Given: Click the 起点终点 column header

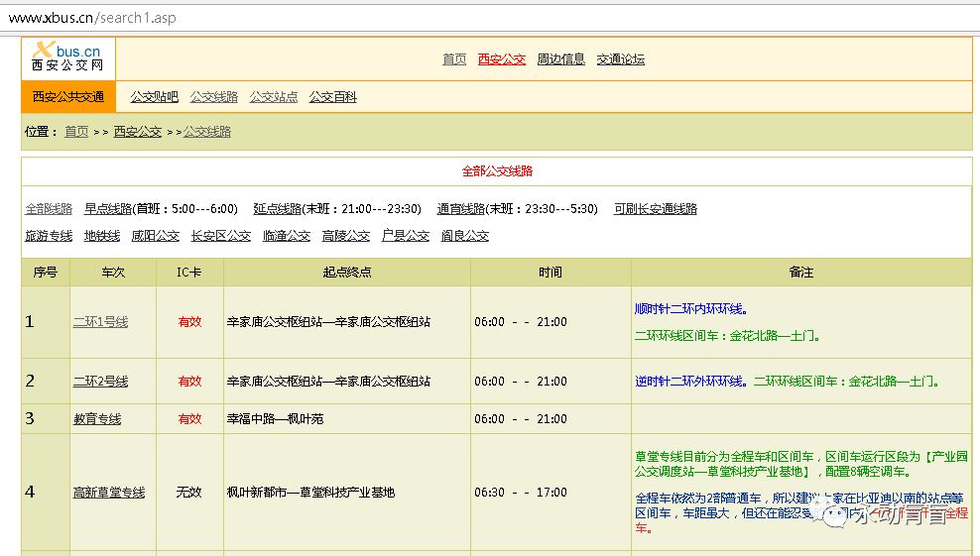Looking at the screenshot, I should point(347,273).
